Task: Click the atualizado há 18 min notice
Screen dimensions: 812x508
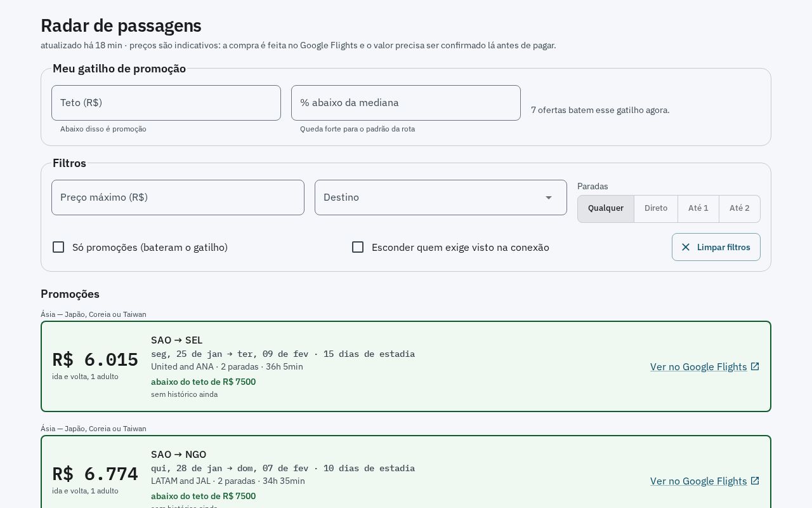Action: pos(298,45)
